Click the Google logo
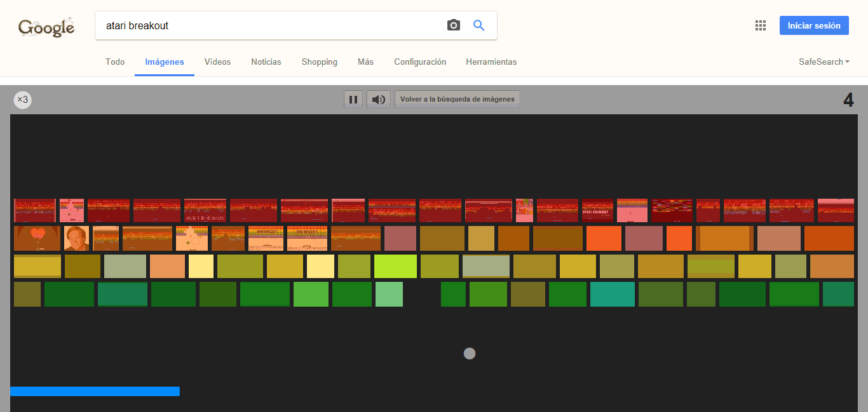This screenshot has width=868, height=412. click(x=46, y=27)
